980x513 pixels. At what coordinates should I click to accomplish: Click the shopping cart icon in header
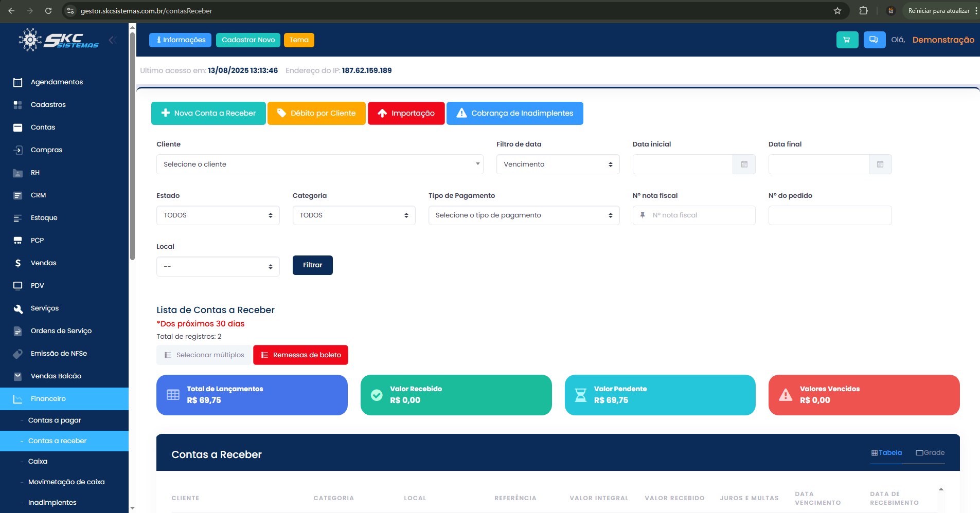click(847, 40)
